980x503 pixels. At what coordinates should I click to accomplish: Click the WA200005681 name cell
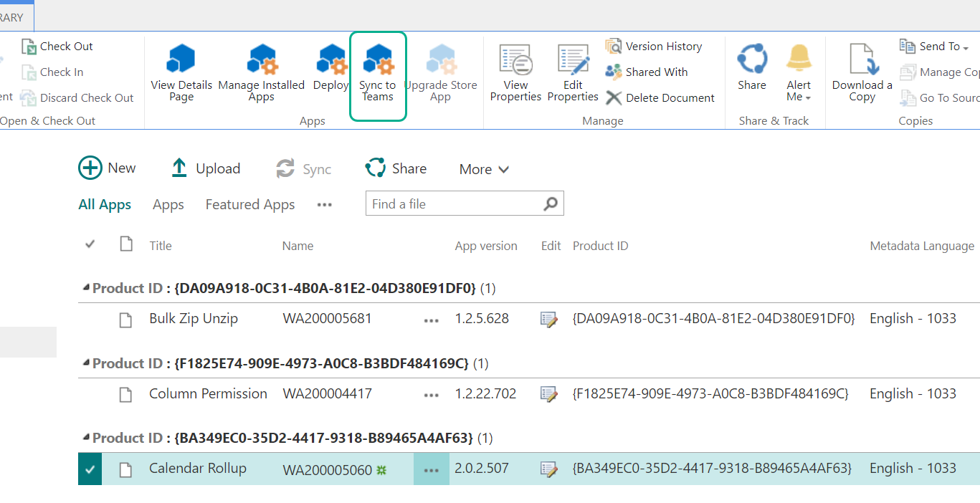(328, 319)
